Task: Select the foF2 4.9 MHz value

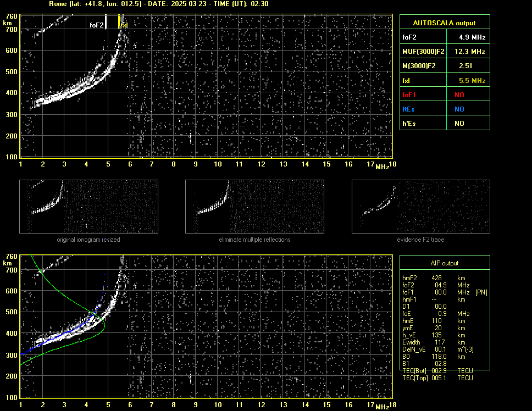Action: point(472,37)
